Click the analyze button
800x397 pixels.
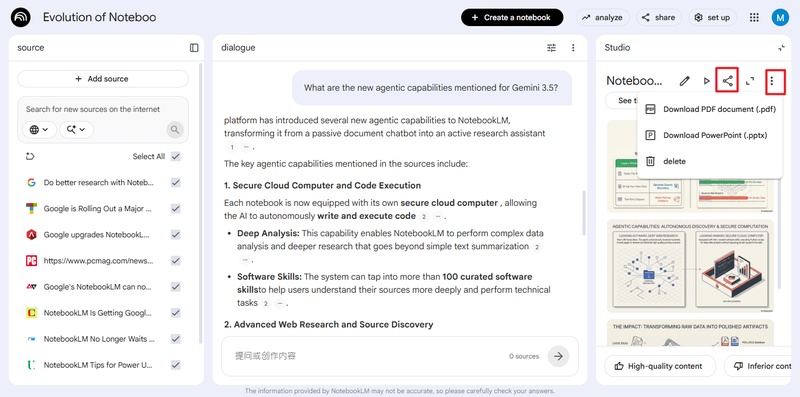tap(603, 17)
